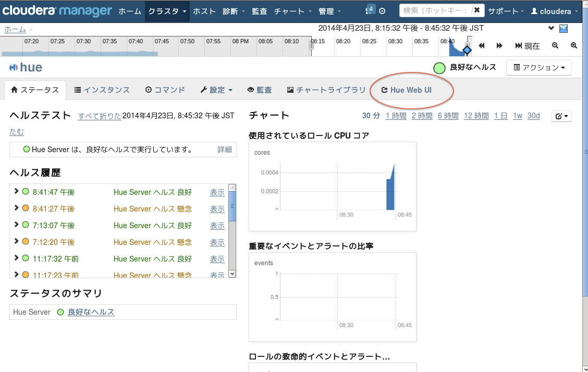The image size is (588, 372).
Task: Click the blue diamond timeline marker
Action: click(x=467, y=50)
